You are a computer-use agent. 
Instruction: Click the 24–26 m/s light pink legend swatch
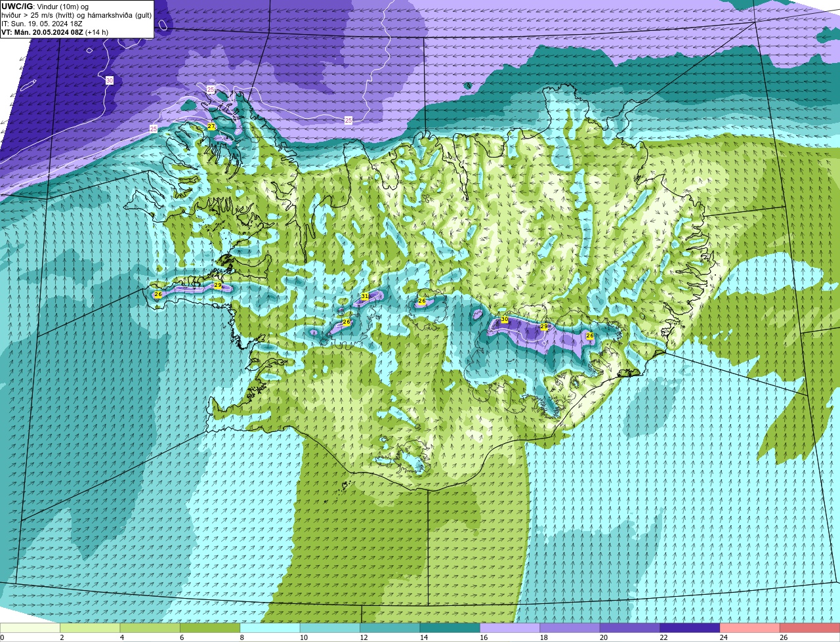[x=750, y=628]
